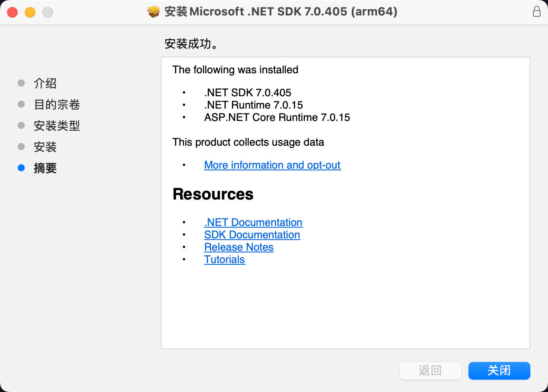The width and height of the screenshot is (548, 392).
Task: Click the red close window button
Action: click(12, 12)
